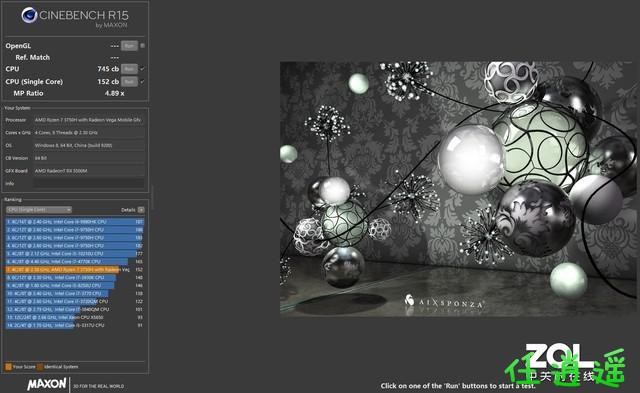Click the ZOL watermark logo
Screen dimensions: 640x393
click(560, 356)
